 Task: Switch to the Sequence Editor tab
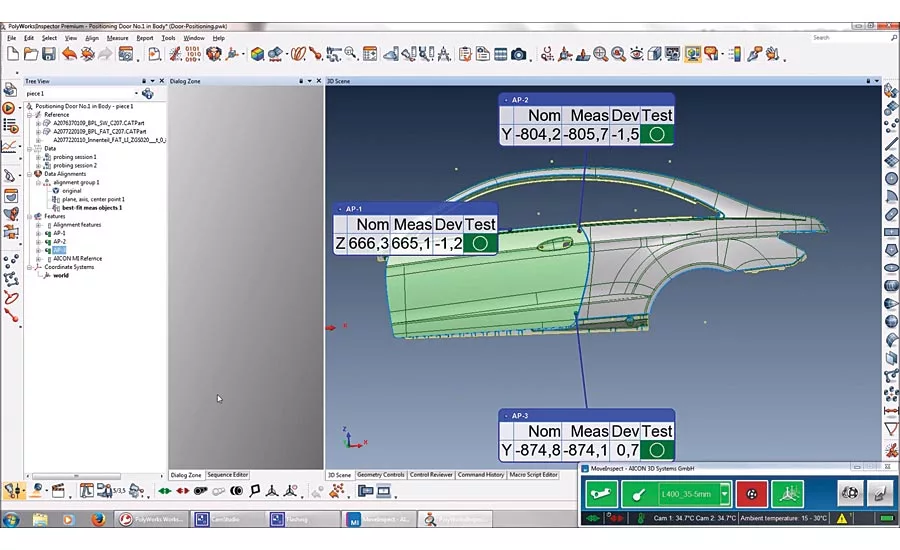pyautogui.click(x=227, y=475)
